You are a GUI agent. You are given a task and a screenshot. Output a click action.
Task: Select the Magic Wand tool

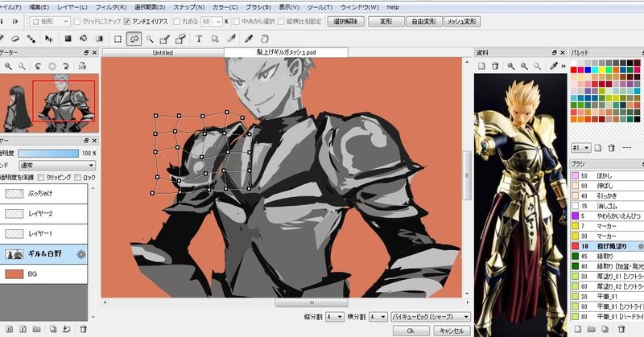(x=150, y=39)
